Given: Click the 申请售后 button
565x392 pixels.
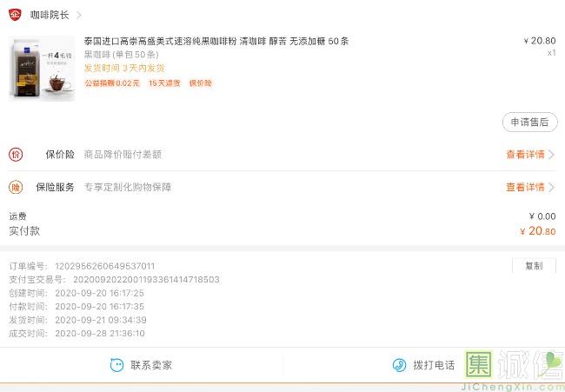Looking at the screenshot, I should point(529,123).
